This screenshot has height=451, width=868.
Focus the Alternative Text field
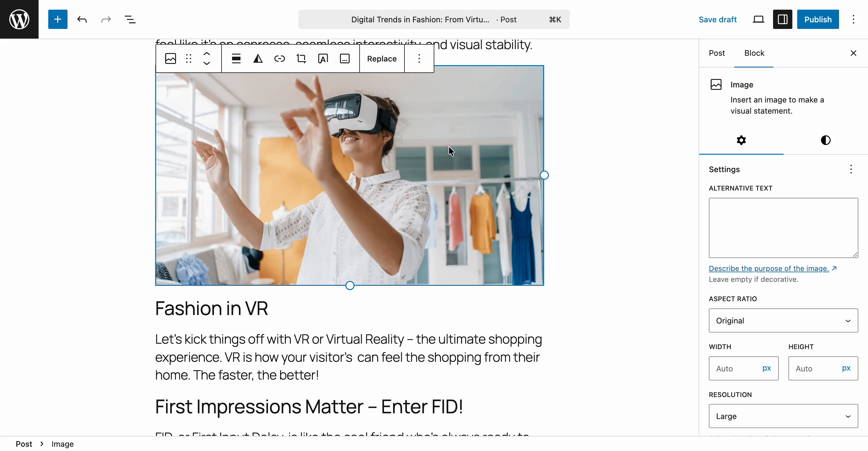[783, 228]
